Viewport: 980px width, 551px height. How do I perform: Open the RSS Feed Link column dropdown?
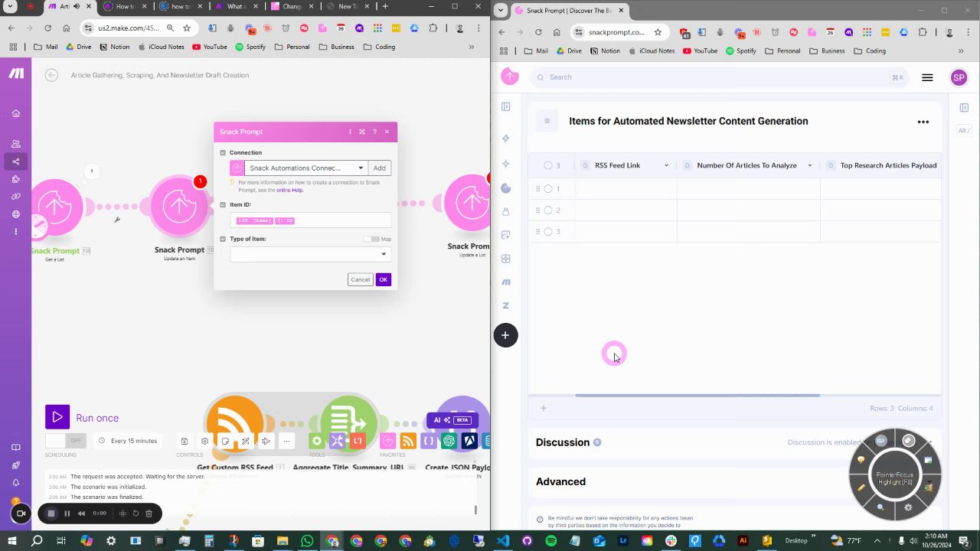(666, 166)
